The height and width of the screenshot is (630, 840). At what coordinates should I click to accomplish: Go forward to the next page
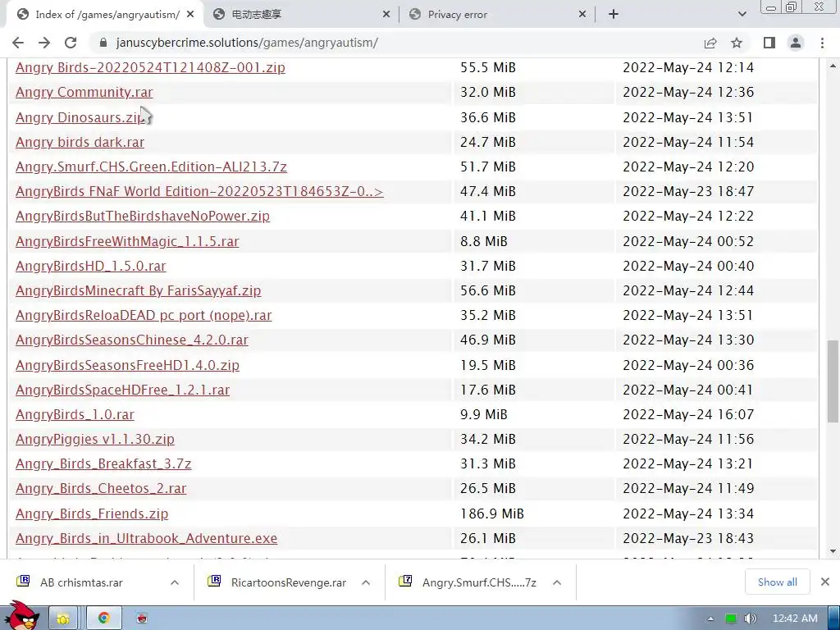click(x=44, y=43)
